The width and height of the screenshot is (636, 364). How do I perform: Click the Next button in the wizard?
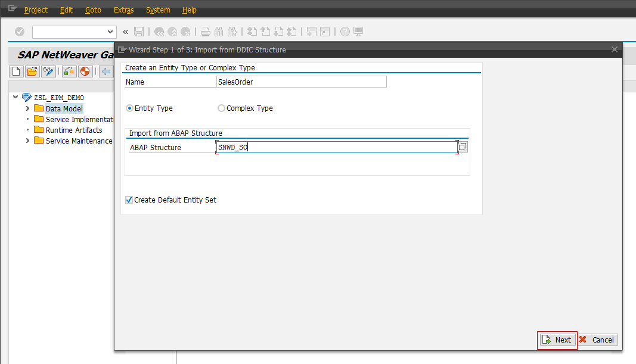click(x=557, y=340)
